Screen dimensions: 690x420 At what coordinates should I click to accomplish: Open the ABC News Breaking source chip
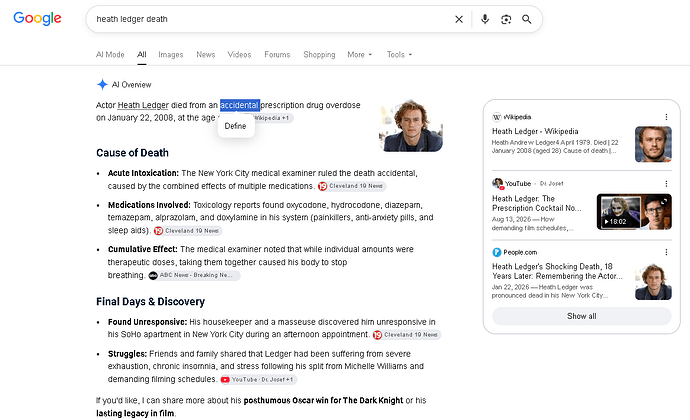tap(194, 276)
